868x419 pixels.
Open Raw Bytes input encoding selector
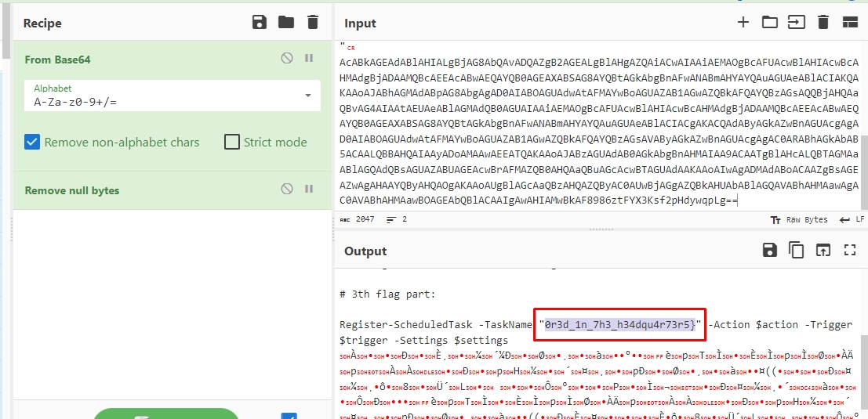click(x=798, y=220)
